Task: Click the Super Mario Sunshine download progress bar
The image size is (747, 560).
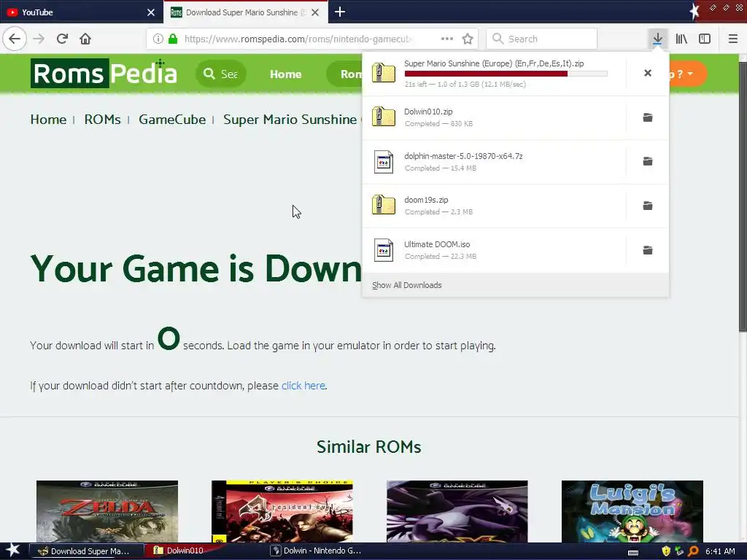Action: click(506, 74)
